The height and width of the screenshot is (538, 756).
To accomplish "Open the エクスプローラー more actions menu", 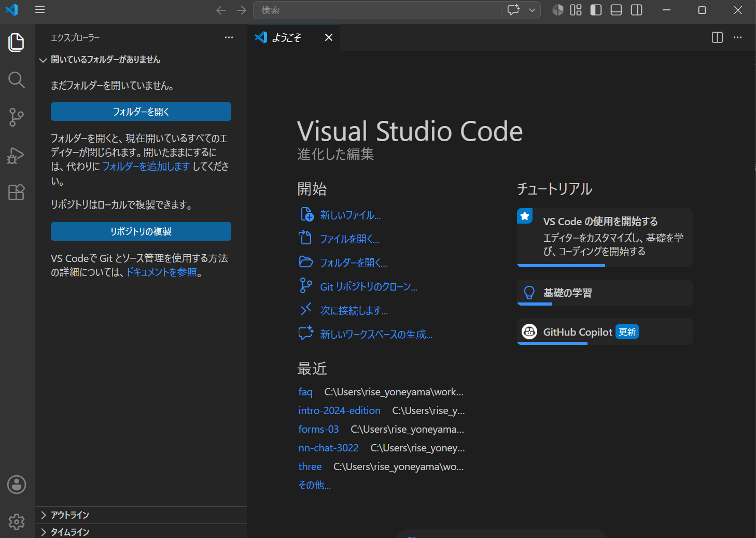I will 229,37.
